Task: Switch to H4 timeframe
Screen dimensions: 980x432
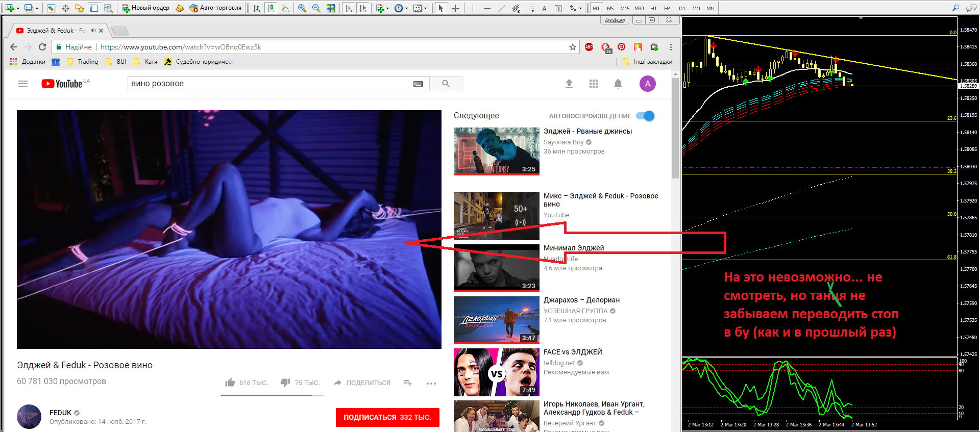Action: (668, 8)
